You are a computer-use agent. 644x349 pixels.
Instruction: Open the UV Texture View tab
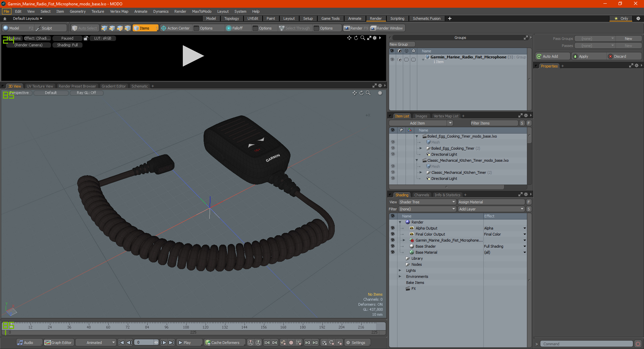point(40,86)
